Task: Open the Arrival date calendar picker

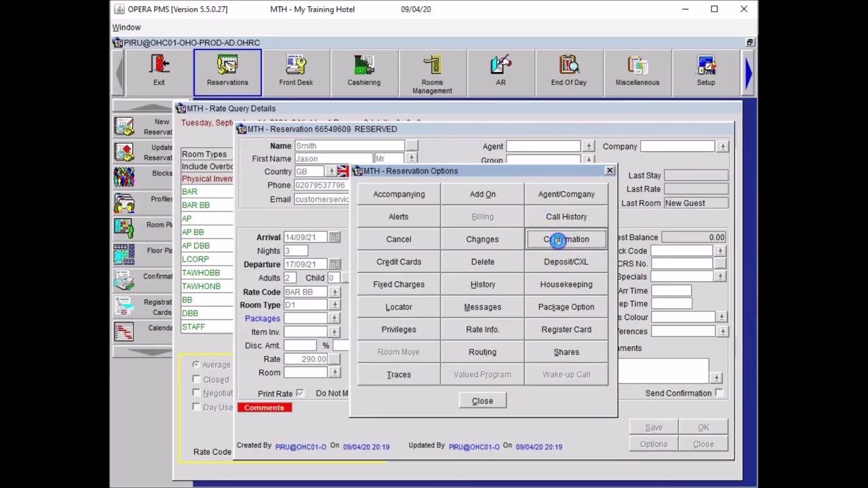Action: 335,237
